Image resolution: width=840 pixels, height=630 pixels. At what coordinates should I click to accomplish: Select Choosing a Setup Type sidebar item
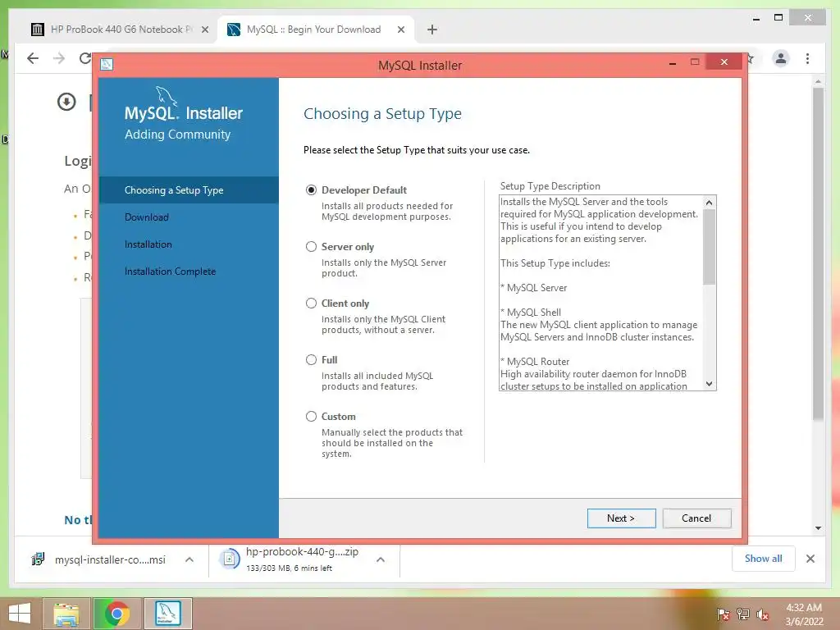[x=189, y=190]
